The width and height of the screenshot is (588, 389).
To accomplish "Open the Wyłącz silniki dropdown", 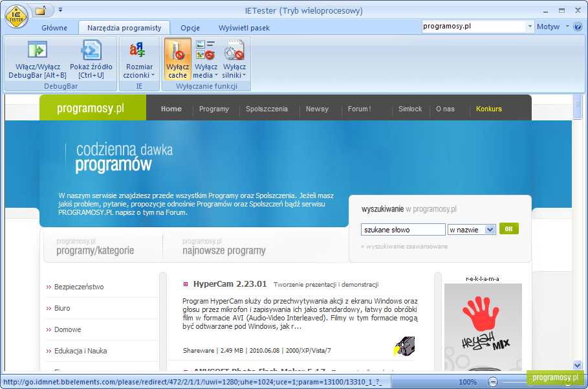I will point(234,60).
